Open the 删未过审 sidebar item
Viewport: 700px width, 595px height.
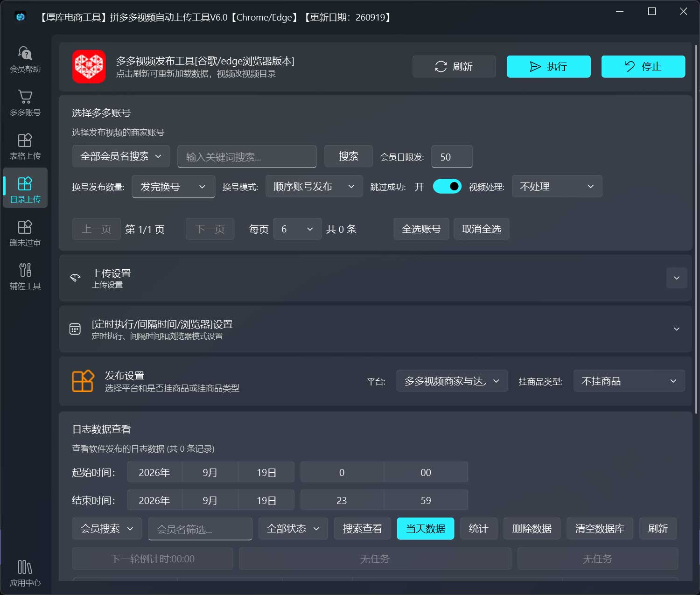25,232
